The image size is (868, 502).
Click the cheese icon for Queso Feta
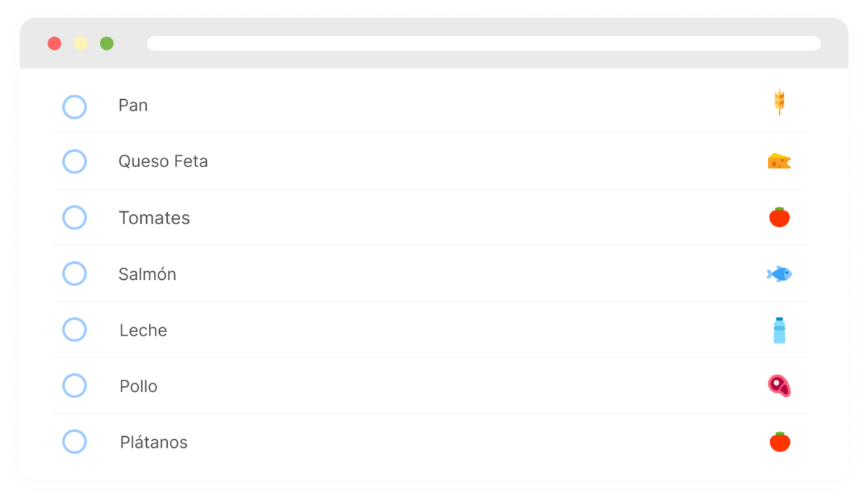(x=779, y=161)
